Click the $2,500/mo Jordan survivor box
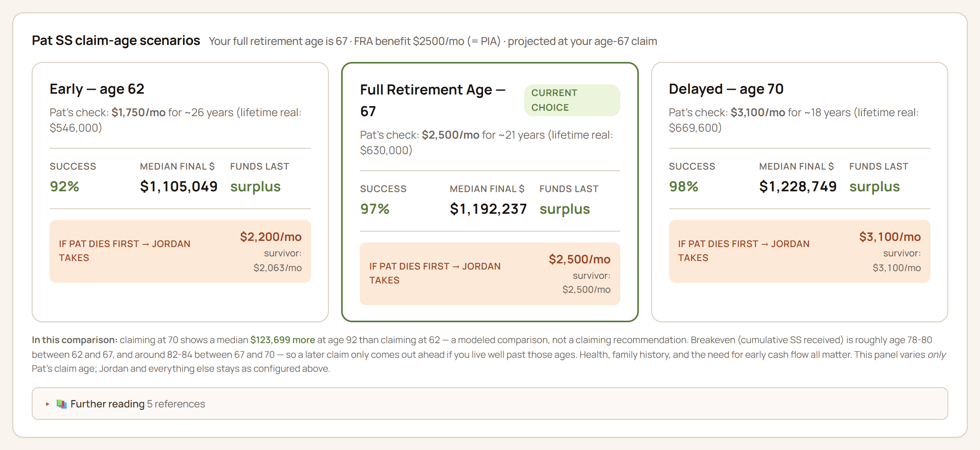Viewport: 980px width, 450px height. click(x=490, y=274)
